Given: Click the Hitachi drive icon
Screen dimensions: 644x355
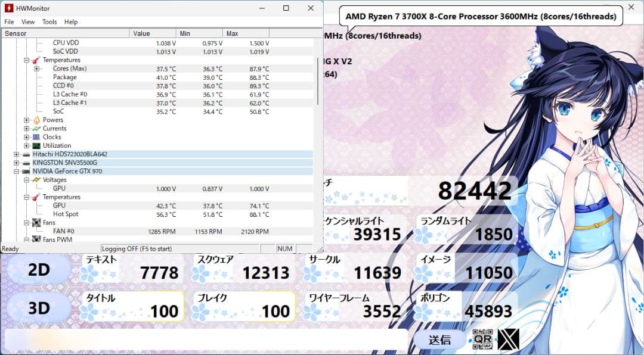Looking at the screenshot, I should [x=26, y=155].
